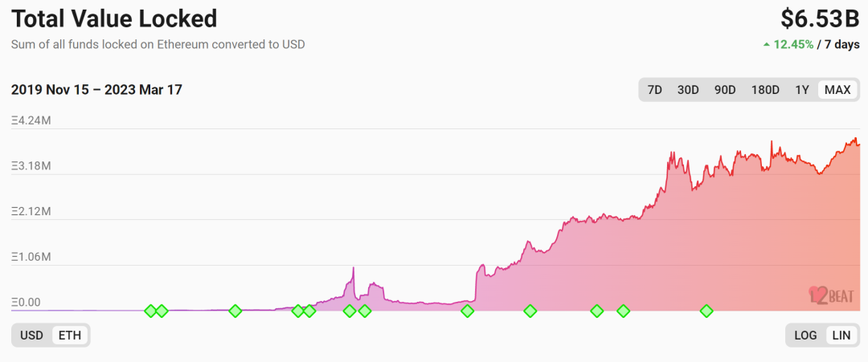
Task: Choose the 90D time range
Action: click(725, 90)
